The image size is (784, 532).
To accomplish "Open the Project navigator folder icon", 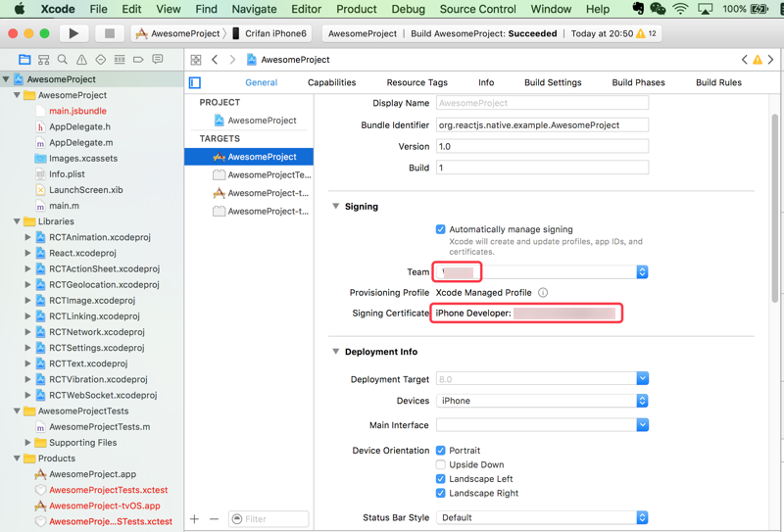I will coord(24,60).
